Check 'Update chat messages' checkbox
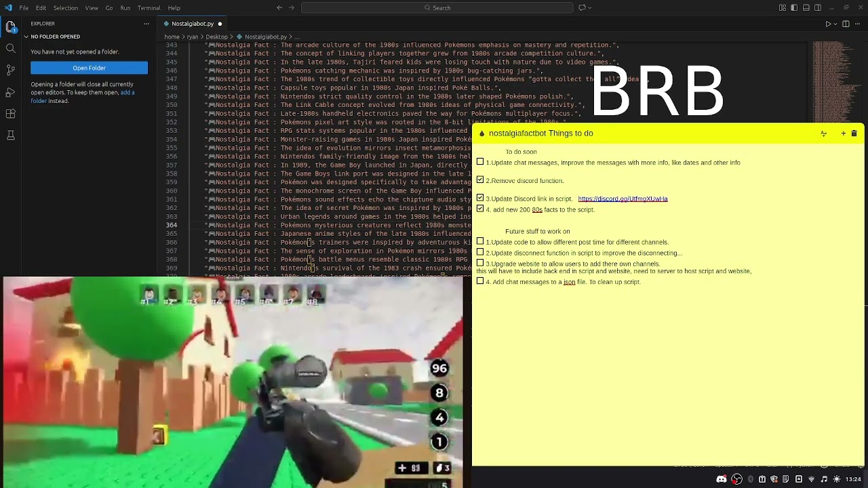 click(x=480, y=162)
